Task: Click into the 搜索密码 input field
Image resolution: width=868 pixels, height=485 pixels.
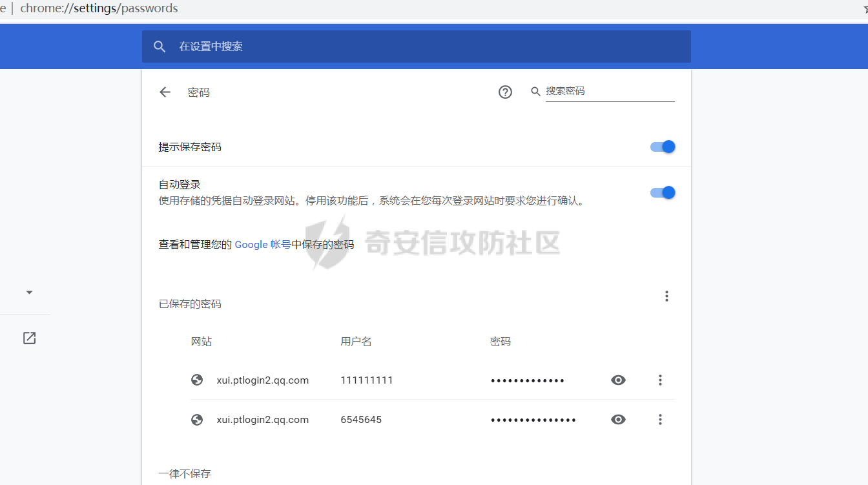Action: coord(609,91)
